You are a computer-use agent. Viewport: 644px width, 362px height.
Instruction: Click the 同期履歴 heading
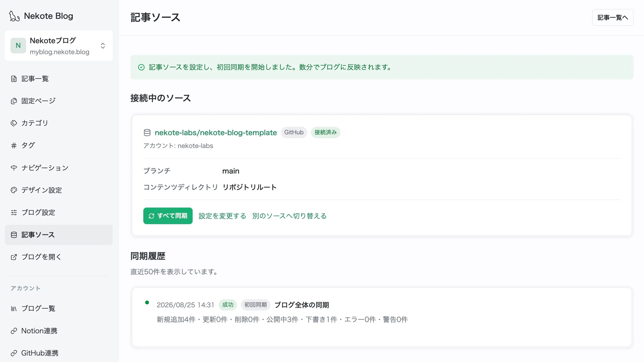point(148,256)
